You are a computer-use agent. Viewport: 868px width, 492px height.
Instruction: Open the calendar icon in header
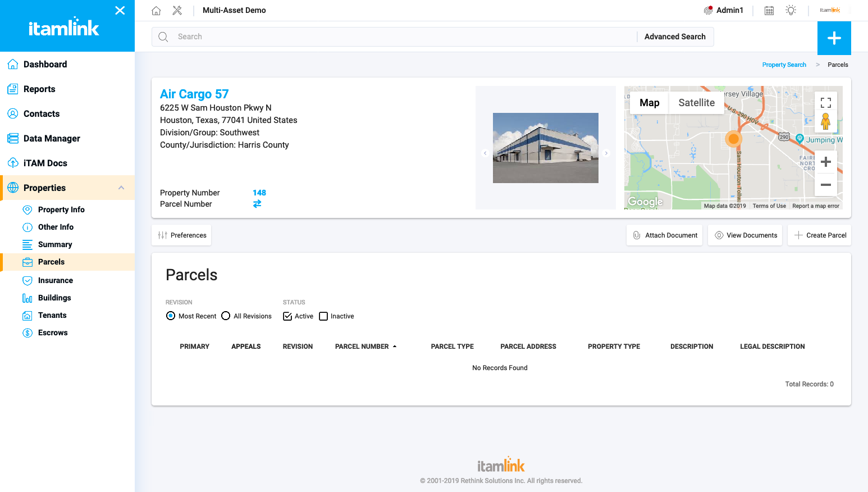pos(769,11)
